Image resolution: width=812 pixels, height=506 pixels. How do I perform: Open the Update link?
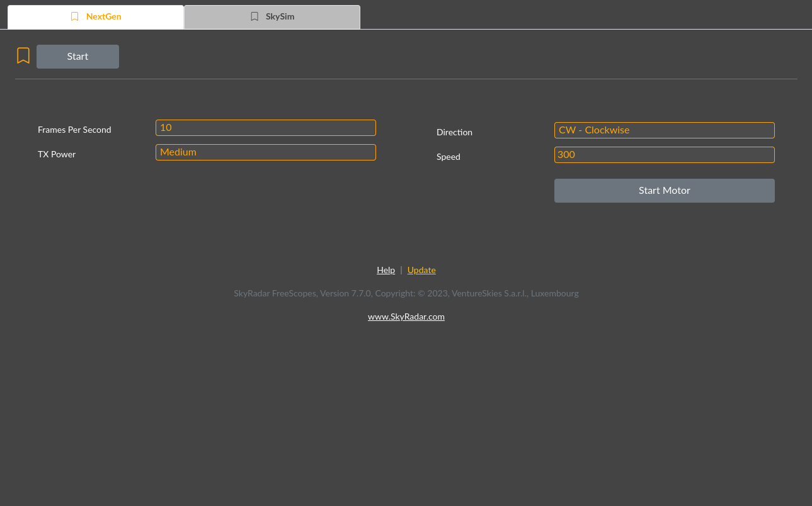[x=421, y=270]
